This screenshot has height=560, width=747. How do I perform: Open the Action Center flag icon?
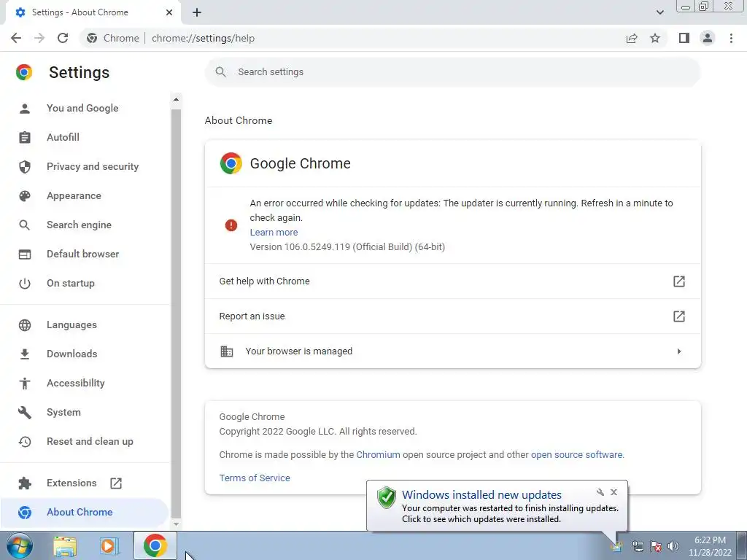tap(656, 546)
